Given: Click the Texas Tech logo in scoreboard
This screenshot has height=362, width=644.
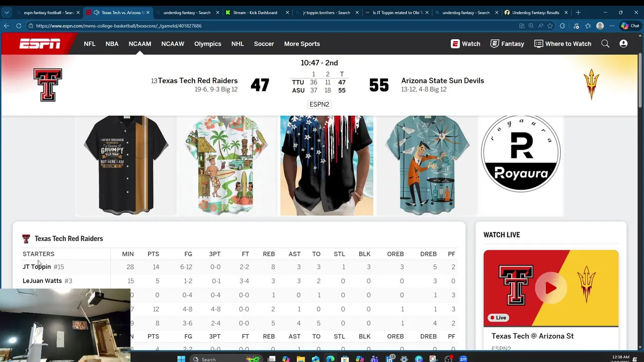Looking at the screenshot, I should [48, 85].
